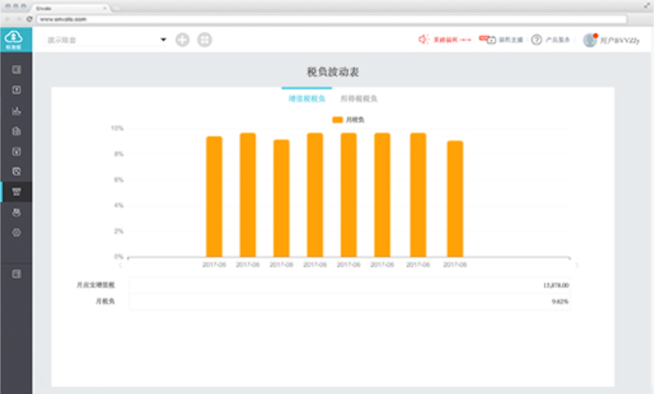Open the 用户 username menu
Viewport: 654px width, 394px height.
(x=620, y=40)
